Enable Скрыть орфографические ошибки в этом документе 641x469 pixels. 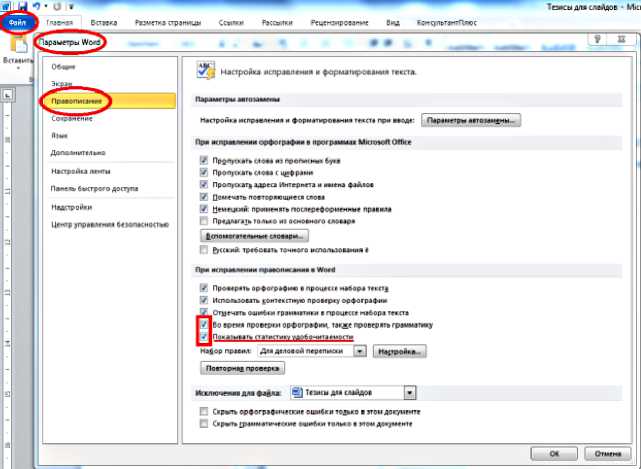click(x=204, y=411)
